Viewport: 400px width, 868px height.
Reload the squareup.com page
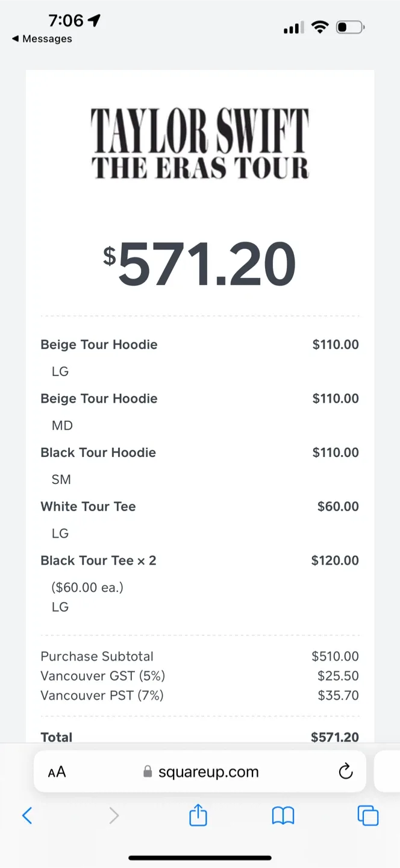tap(345, 772)
